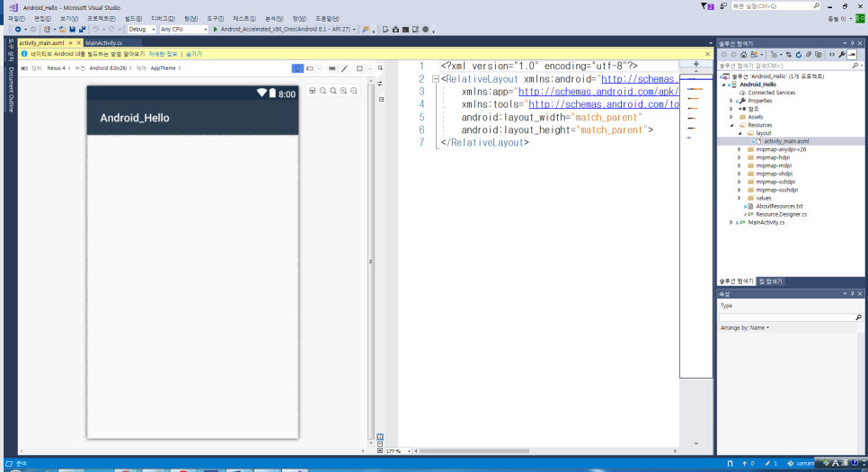Select landscape orientation in designer toolbar
Viewport: 868px width, 472px height.
[x=310, y=68]
